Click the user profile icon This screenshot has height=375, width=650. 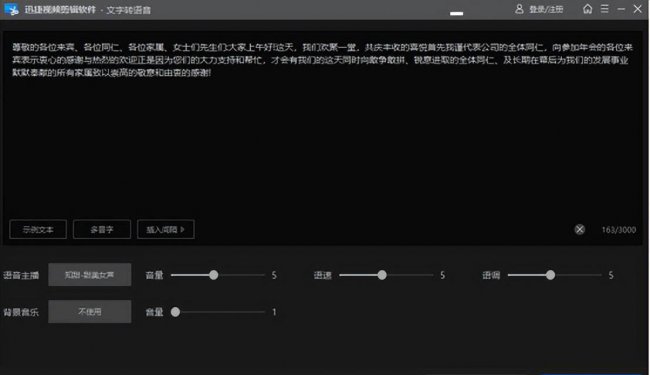(519, 9)
